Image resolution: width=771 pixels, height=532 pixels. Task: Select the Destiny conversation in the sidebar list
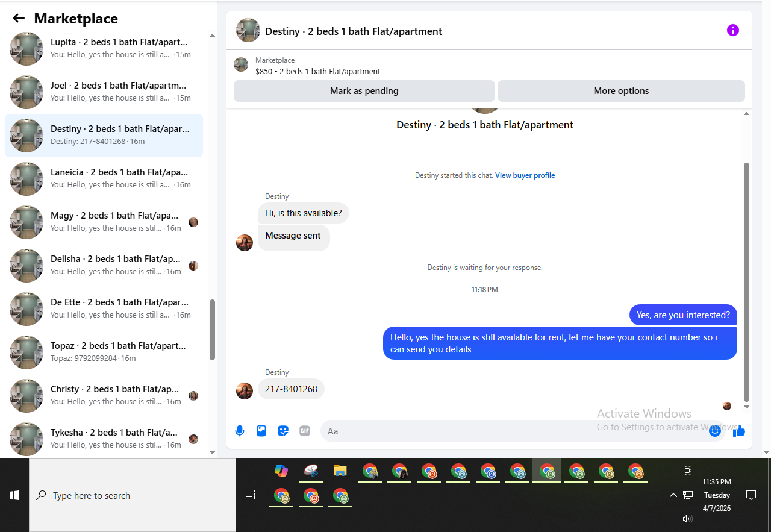pyautogui.click(x=104, y=136)
